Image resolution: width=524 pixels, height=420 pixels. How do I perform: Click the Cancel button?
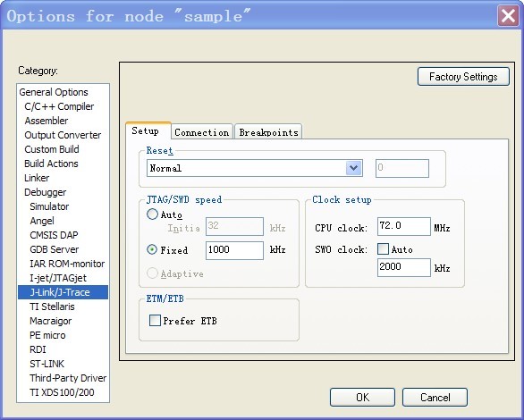435,398
